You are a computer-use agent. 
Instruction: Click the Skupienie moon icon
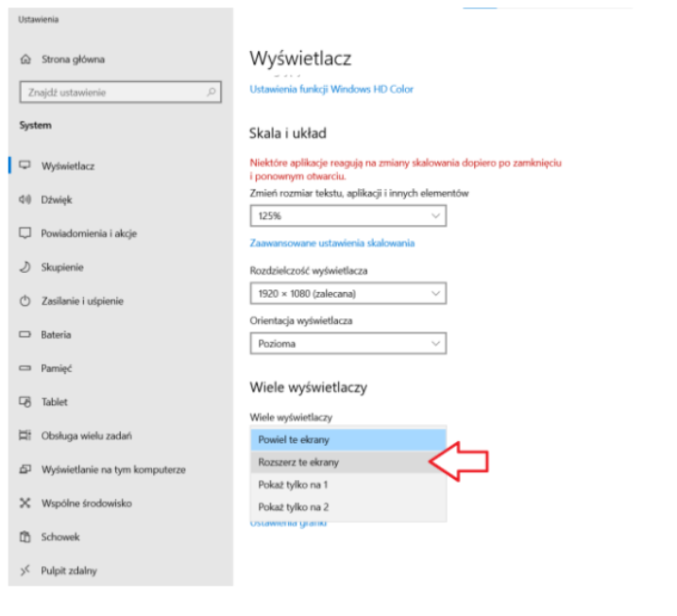pos(25,267)
